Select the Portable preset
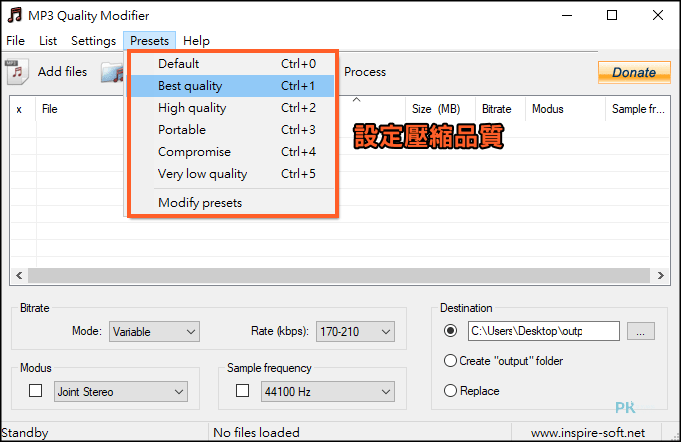Image resolution: width=681 pixels, height=442 pixels. (233, 130)
